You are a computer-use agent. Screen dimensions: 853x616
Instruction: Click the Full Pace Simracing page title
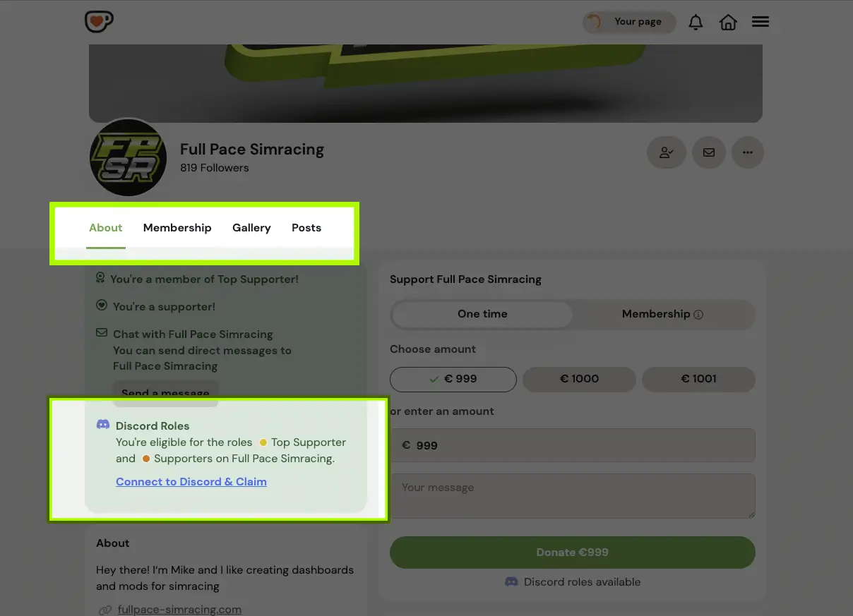point(252,150)
